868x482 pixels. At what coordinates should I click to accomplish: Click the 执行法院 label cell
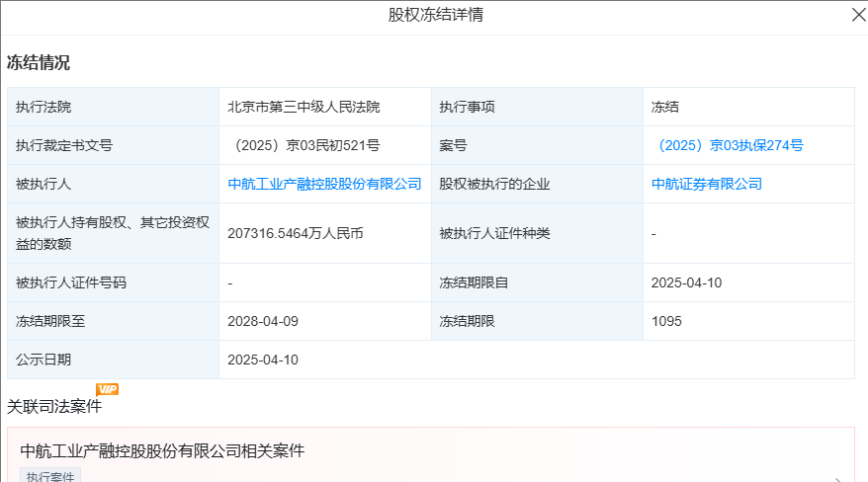[114, 107]
